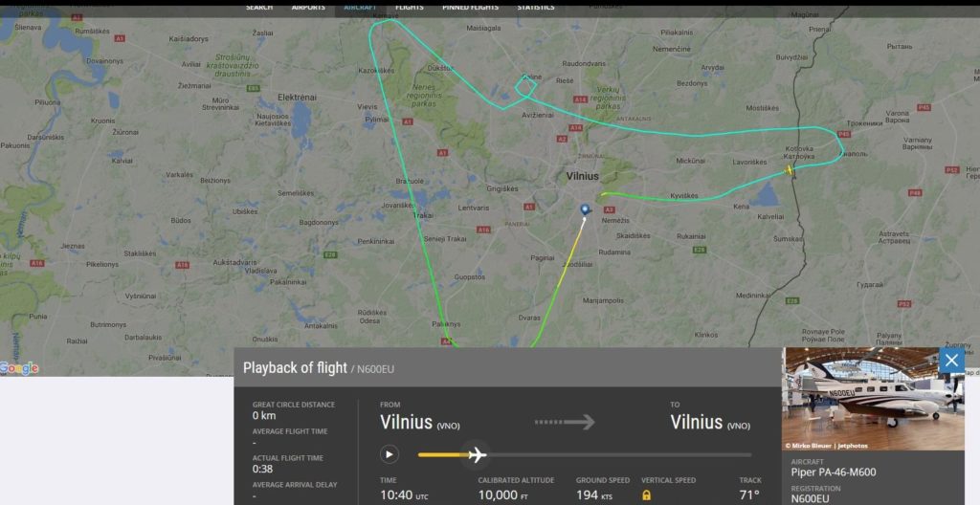Open the STATISTICS menu item
The width and height of the screenshot is (980, 505).
[x=536, y=8]
